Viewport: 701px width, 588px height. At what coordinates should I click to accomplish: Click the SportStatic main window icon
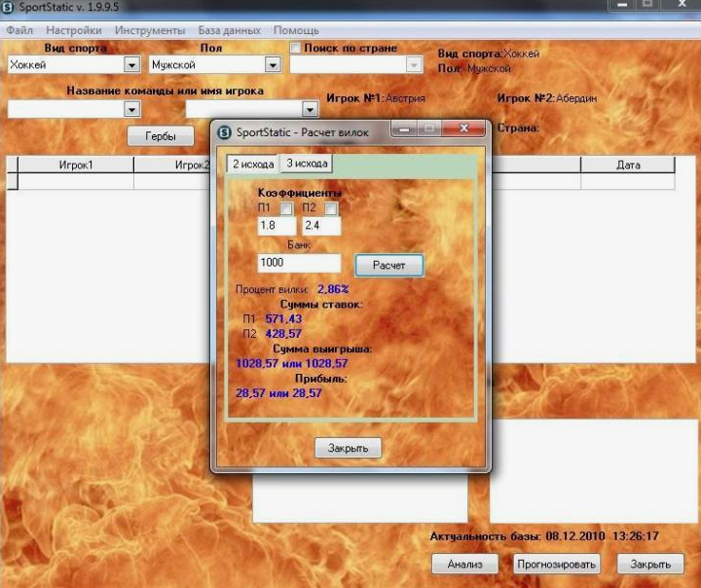pyautogui.click(x=9, y=8)
